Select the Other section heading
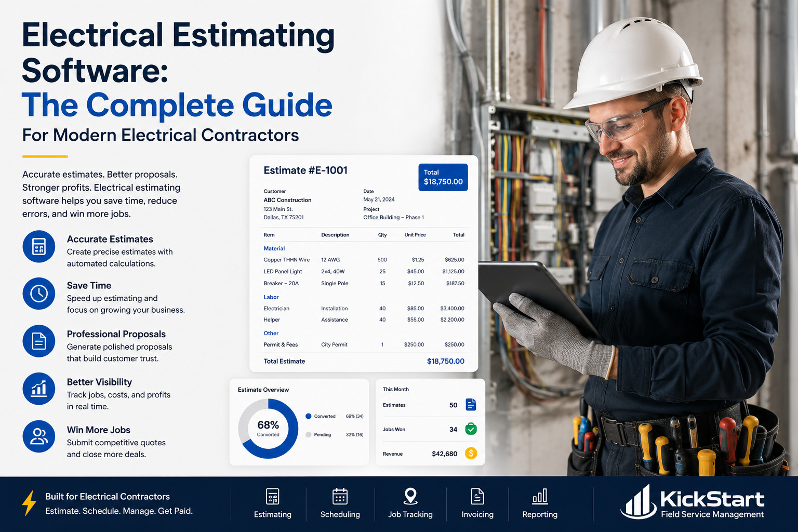The width and height of the screenshot is (798, 532). coord(271,333)
